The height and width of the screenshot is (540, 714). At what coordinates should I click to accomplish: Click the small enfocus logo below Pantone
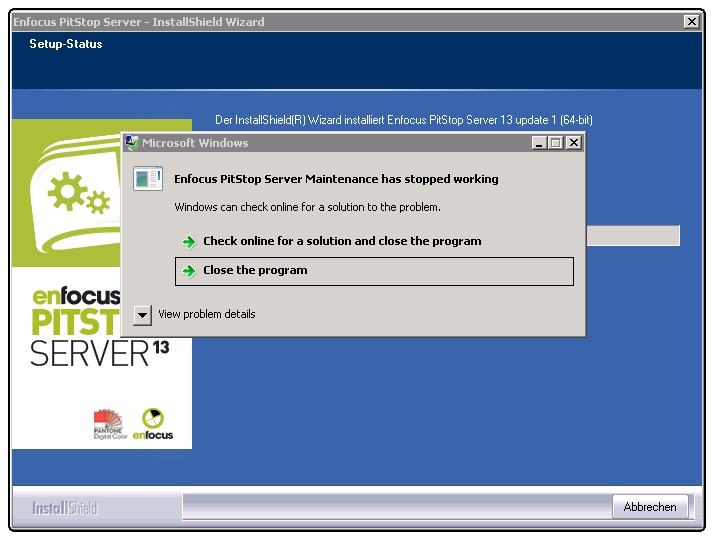coord(153,424)
